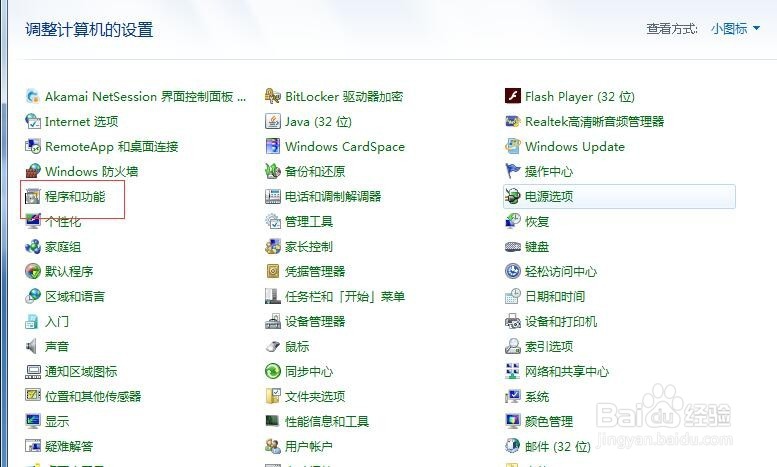Open the Internet 选项 icon

(x=33, y=121)
